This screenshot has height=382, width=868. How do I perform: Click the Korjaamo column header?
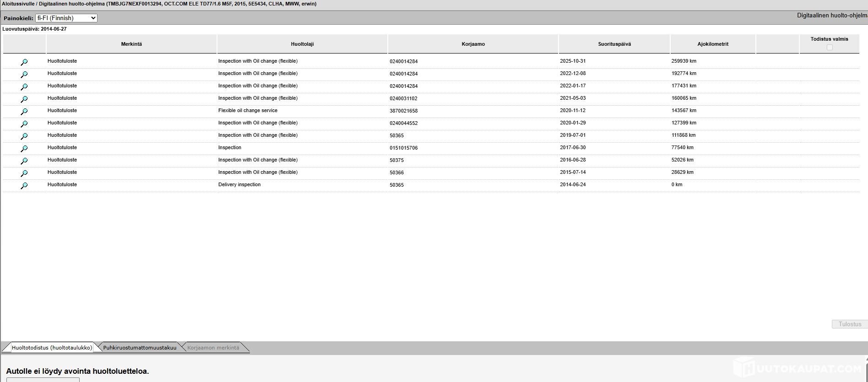click(x=473, y=44)
